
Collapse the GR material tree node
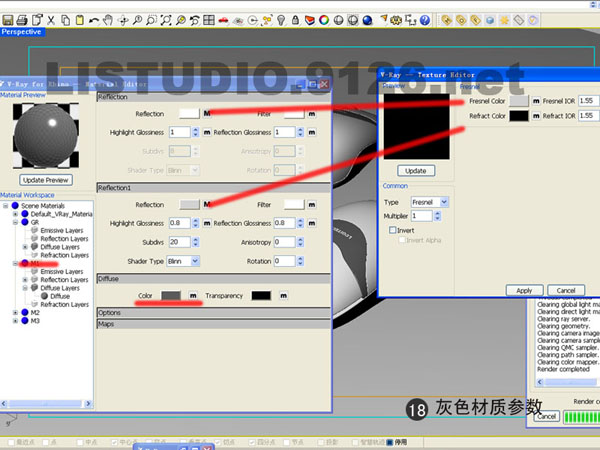pos(15,222)
